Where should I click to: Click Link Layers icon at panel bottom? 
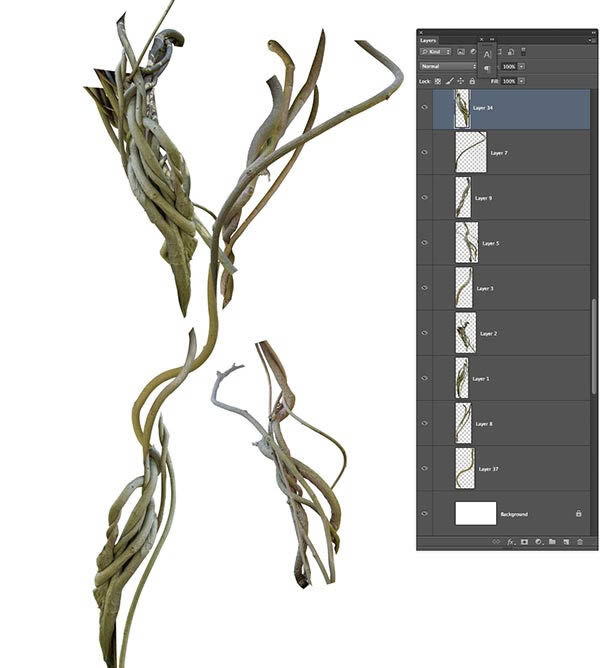click(496, 542)
